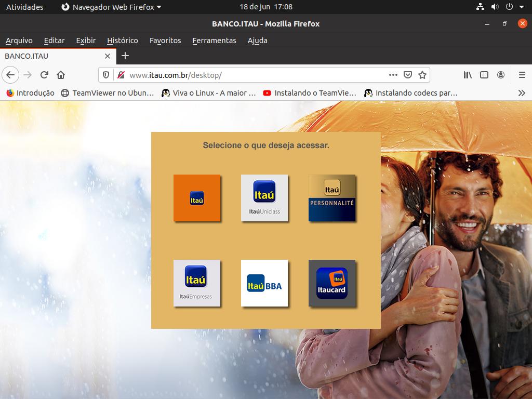Show more bookmarks with chevron
Image resolution: width=532 pixels, height=399 pixels.
pyautogui.click(x=522, y=93)
